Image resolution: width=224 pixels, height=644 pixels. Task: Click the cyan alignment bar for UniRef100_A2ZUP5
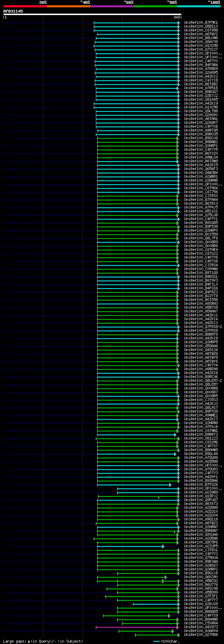pyautogui.click(x=131, y=546)
